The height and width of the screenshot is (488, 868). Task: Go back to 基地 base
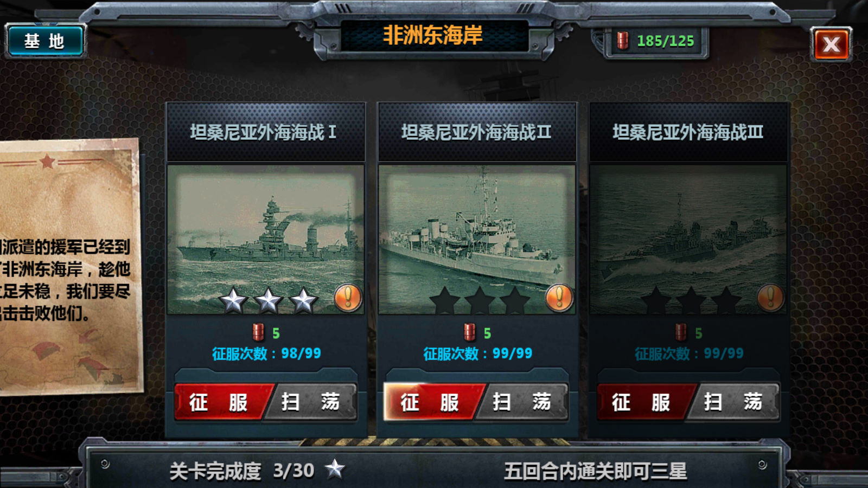[45, 41]
